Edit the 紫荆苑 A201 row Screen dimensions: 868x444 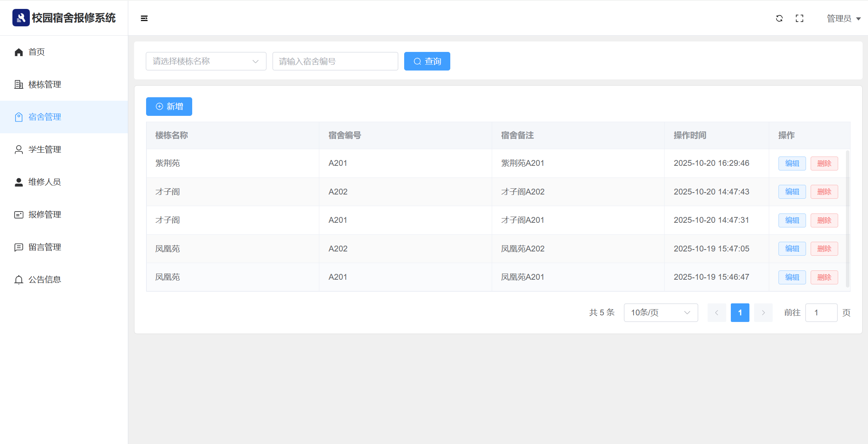pos(792,163)
